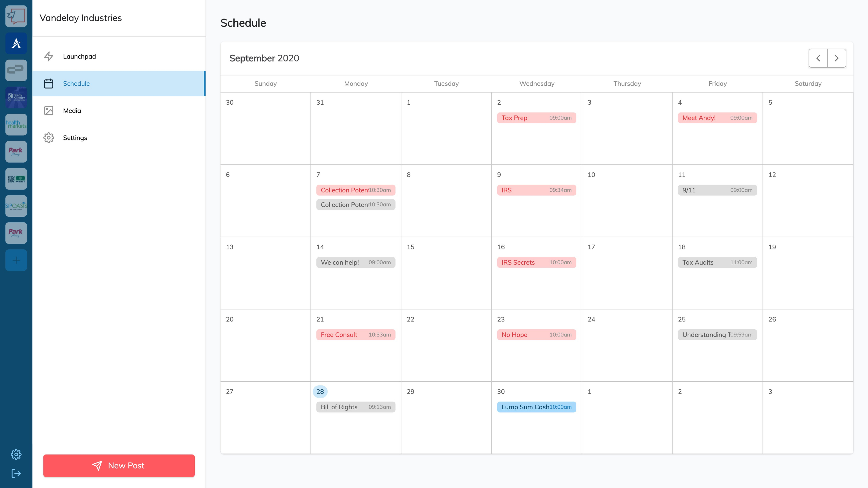The width and height of the screenshot is (868, 488).
Task: Open the Brady Kilmury account icon
Action: [x=16, y=98]
